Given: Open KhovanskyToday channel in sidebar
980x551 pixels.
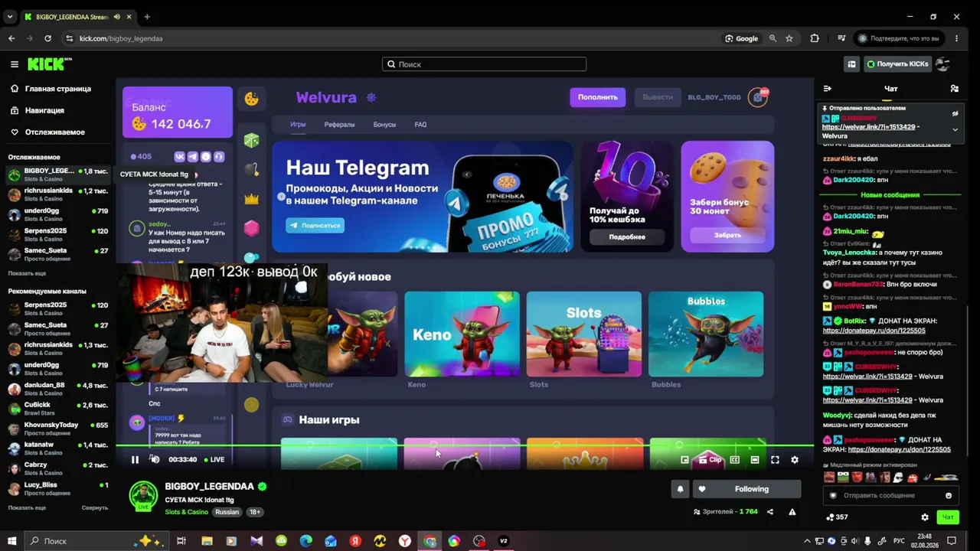Looking at the screenshot, I should pyautogui.click(x=58, y=428).
